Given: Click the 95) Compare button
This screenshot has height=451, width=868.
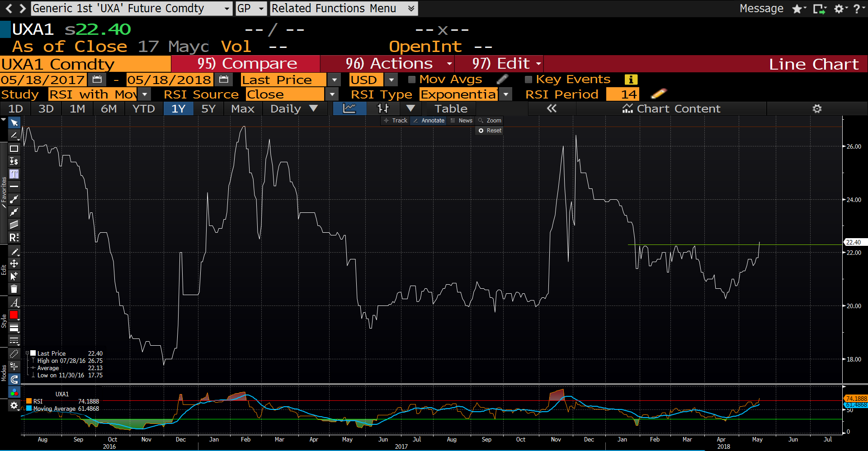Looking at the screenshot, I should point(246,64).
